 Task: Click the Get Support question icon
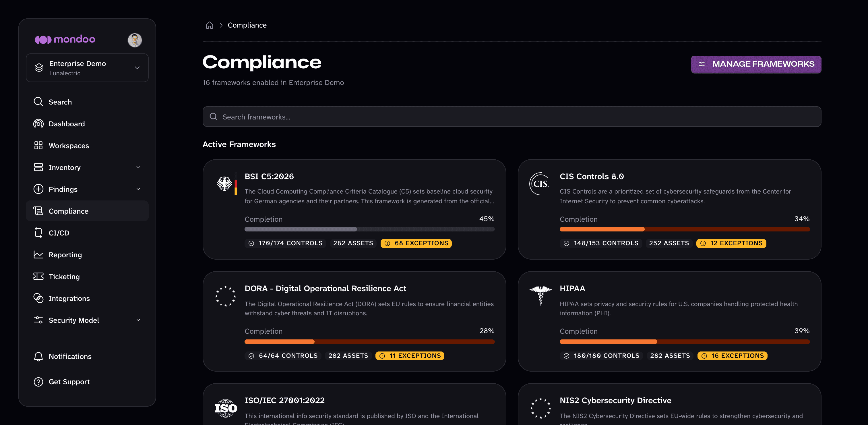pyautogui.click(x=38, y=382)
